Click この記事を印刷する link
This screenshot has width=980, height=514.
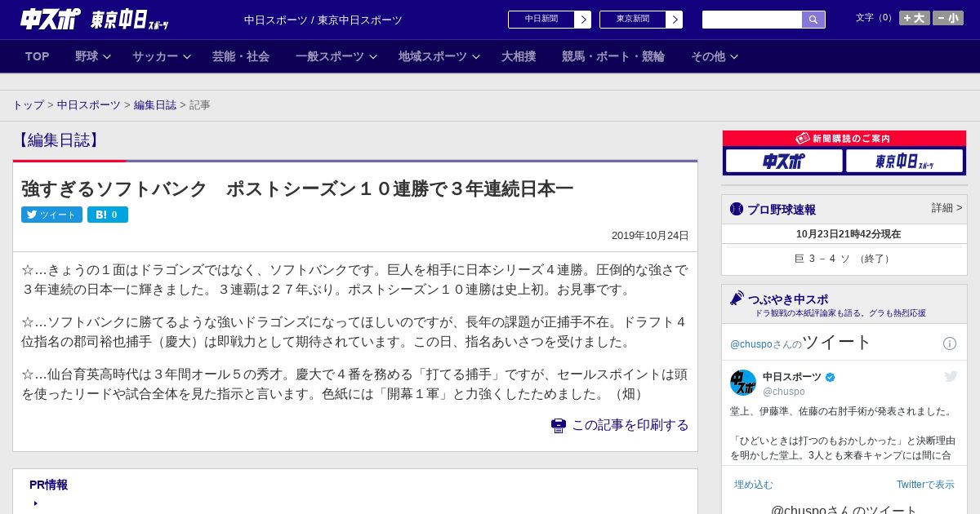tap(630, 425)
